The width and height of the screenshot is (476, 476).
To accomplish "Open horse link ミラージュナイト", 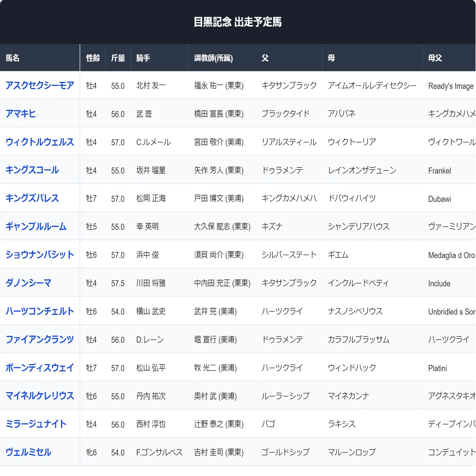I will 36,424.
